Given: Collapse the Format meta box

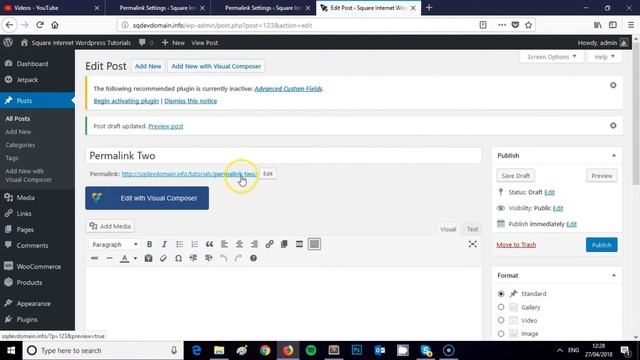Looking at the screenshot, I should tap(614, 276).
